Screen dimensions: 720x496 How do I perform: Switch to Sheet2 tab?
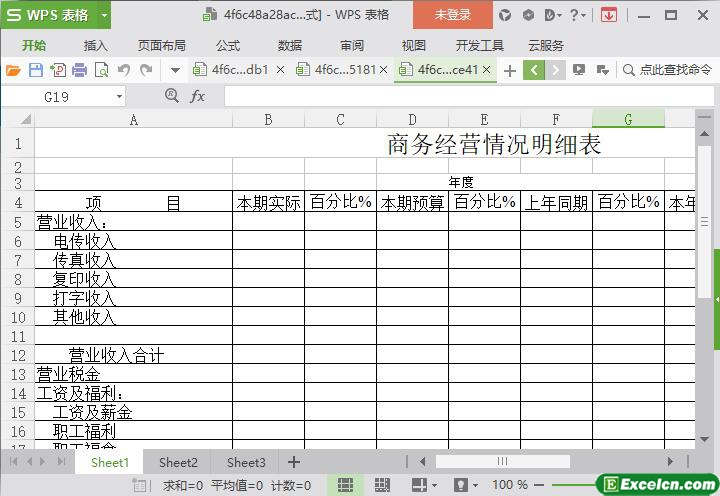coord(178,462)
